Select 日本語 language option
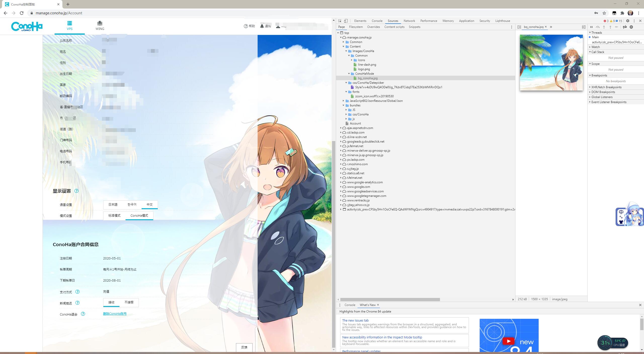644x354 pixels. coord(113,205)
